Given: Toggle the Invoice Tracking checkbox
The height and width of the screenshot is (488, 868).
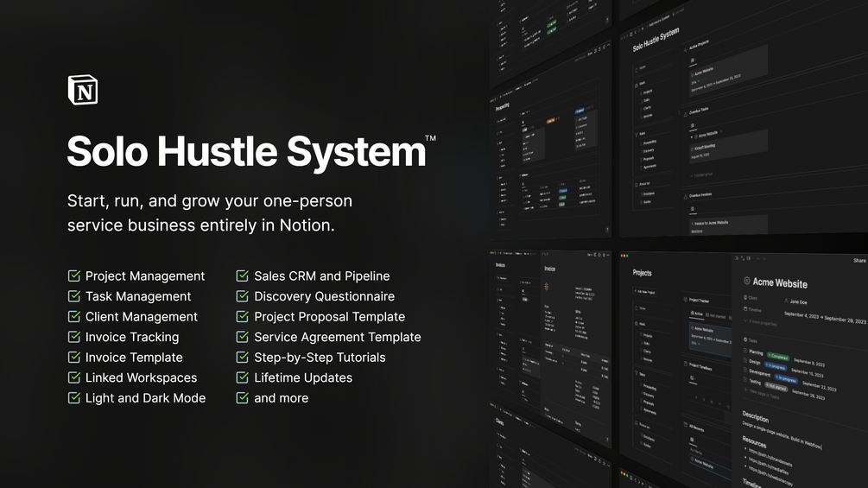Looking at the screenshot, I should (x=73, y=336).
